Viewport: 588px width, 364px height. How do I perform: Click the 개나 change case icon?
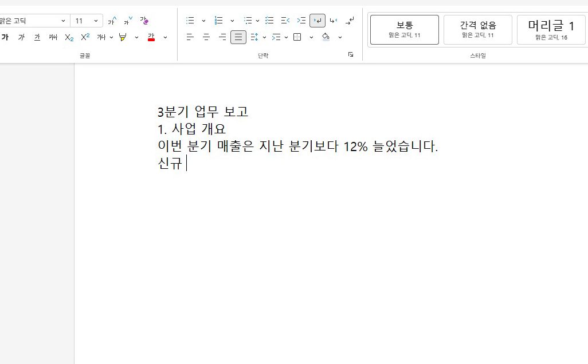point(101,37)
